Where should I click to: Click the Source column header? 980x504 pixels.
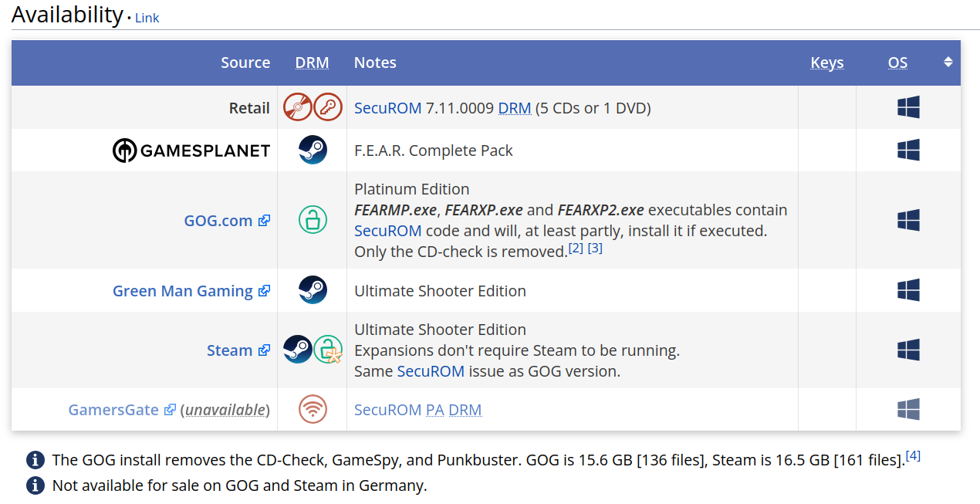(245, 63)
